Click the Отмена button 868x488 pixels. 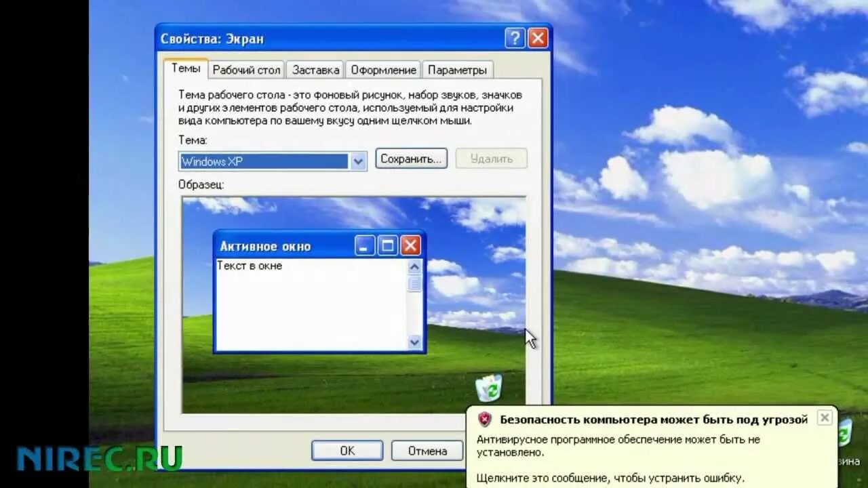pyautogui.click(x=428, y=451)
